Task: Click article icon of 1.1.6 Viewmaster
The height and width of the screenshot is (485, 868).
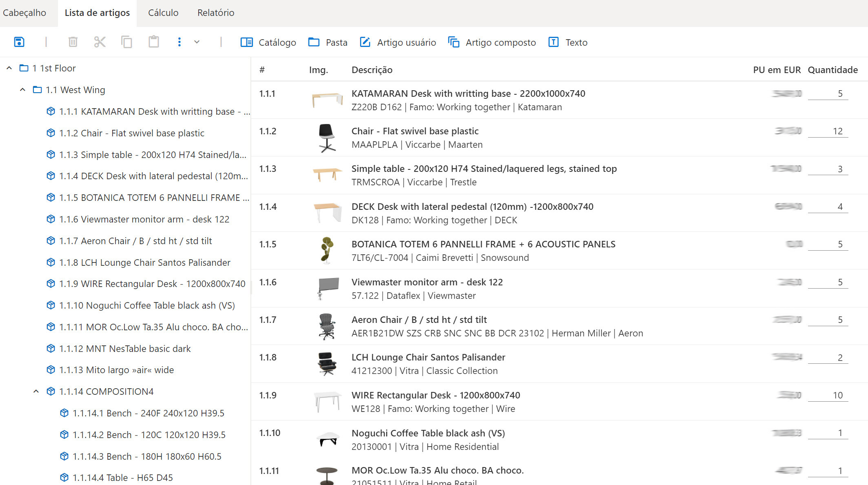Action: point(51,219)
